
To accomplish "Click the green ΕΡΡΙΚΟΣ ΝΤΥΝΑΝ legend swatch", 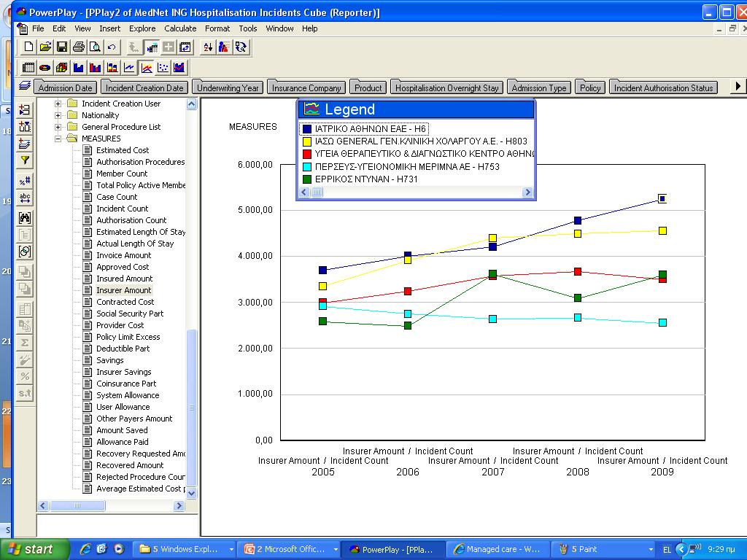I will (x=307, y=179).
